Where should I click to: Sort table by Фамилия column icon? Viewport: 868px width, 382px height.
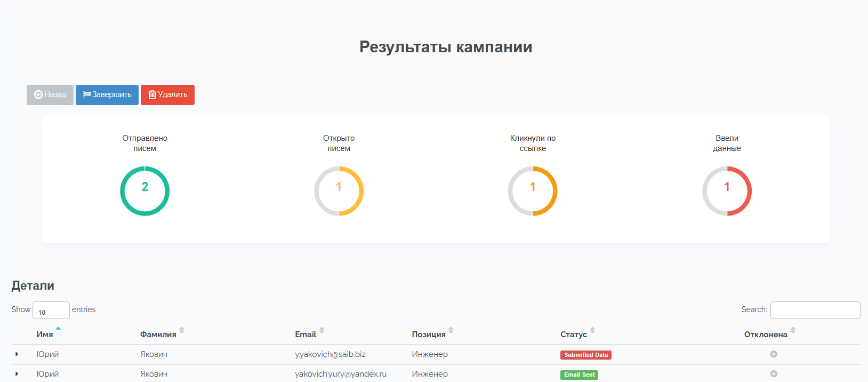182,330
